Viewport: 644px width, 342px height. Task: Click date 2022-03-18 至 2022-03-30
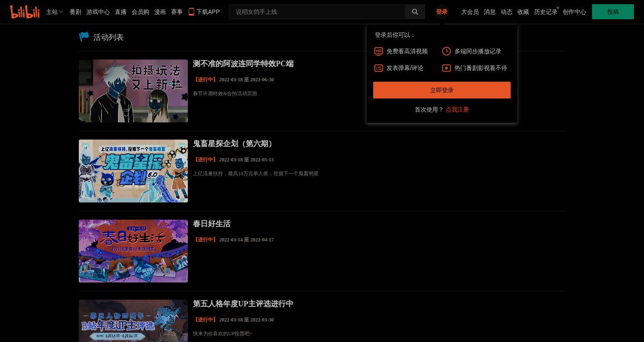pyautogui.click(x=247, y=320)
